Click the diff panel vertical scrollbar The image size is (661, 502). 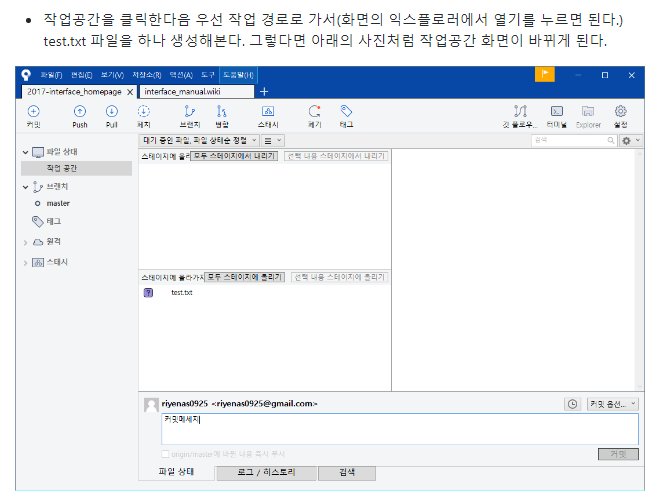(640, 270)
